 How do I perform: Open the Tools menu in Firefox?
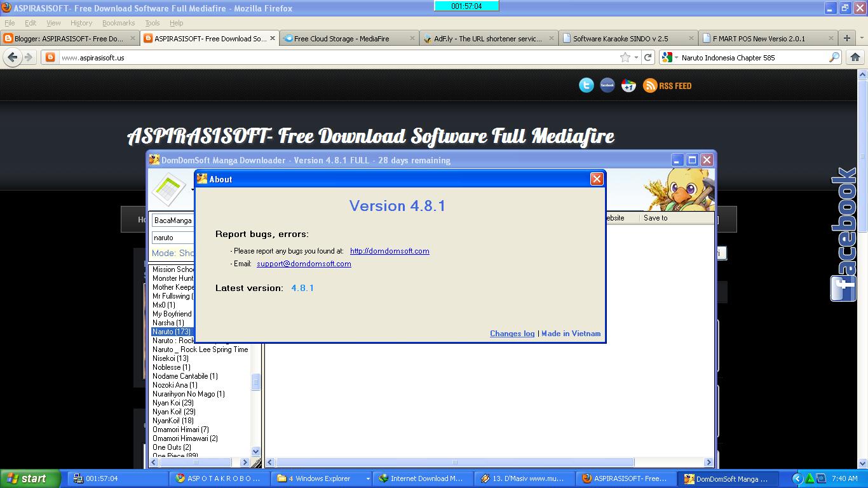pyautogui.click(x=153, y=23)
